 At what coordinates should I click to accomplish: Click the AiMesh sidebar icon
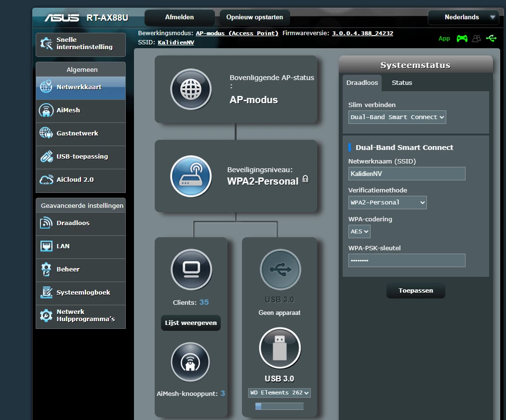pos(46,110)
